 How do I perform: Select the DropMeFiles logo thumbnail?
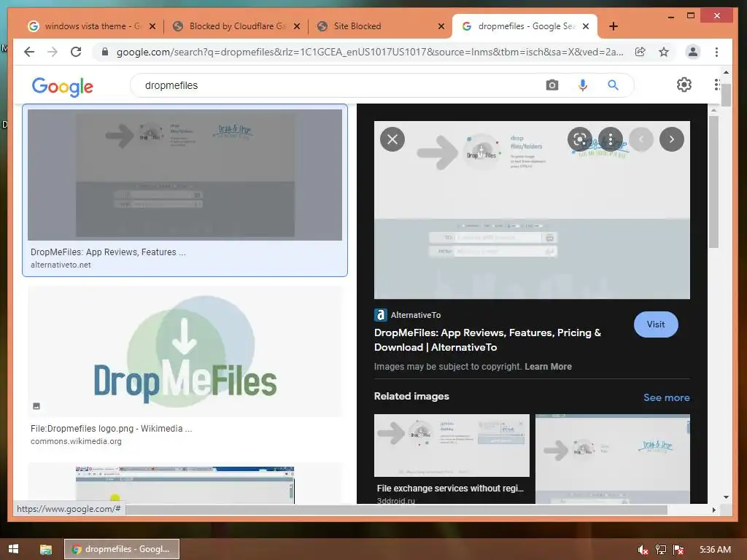pos(185,351)
